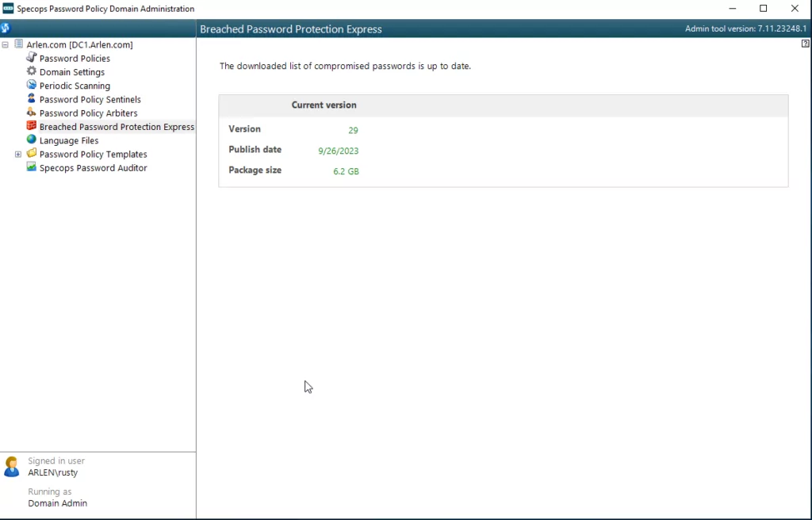812x520 pixels.
Task: Open Domain Settings in the tree
Action: [x=72, y=72]
